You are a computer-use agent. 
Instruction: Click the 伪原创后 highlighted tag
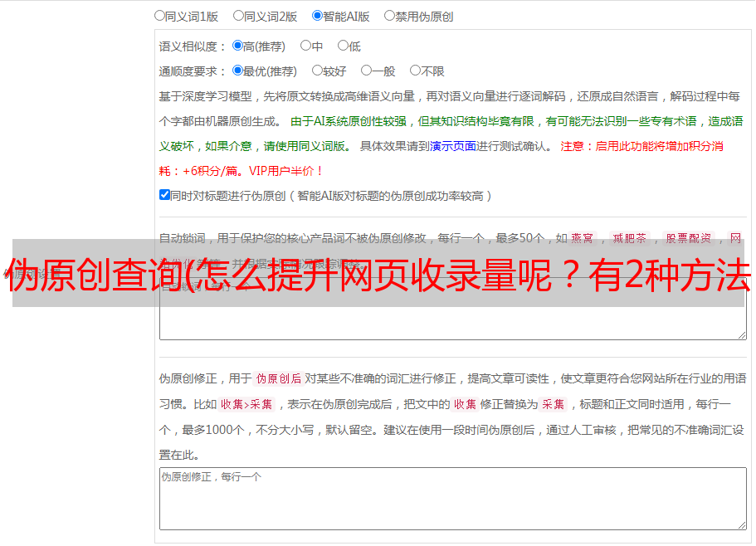point(279,378)
